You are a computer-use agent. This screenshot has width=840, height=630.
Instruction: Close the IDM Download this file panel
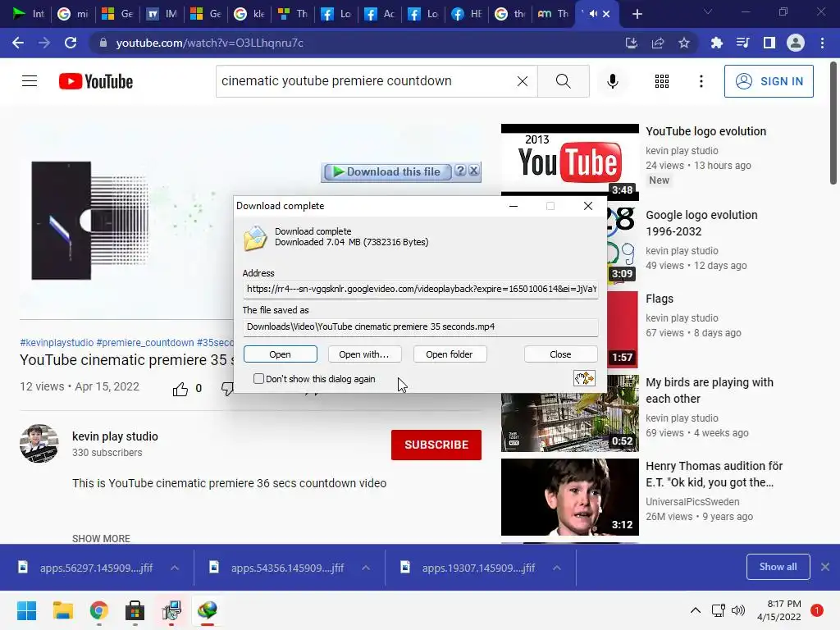473,171
